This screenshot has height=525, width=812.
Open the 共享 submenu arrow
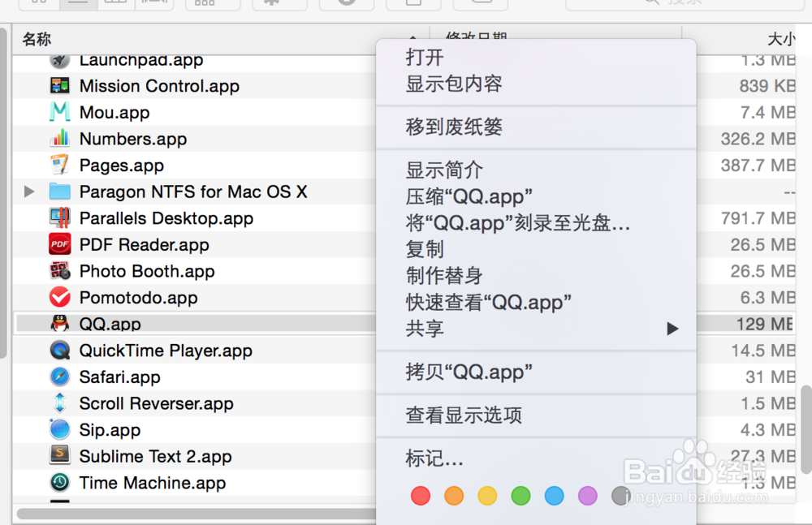tap(672, 329)
